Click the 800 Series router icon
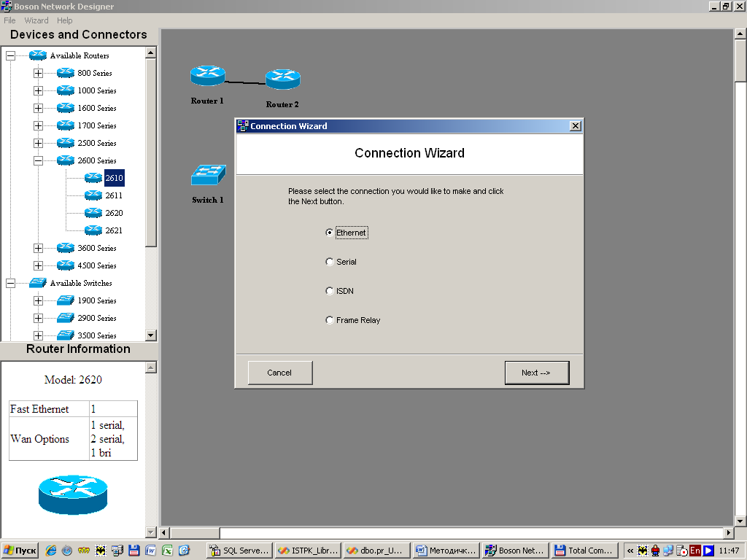 (x=65, y=73)
